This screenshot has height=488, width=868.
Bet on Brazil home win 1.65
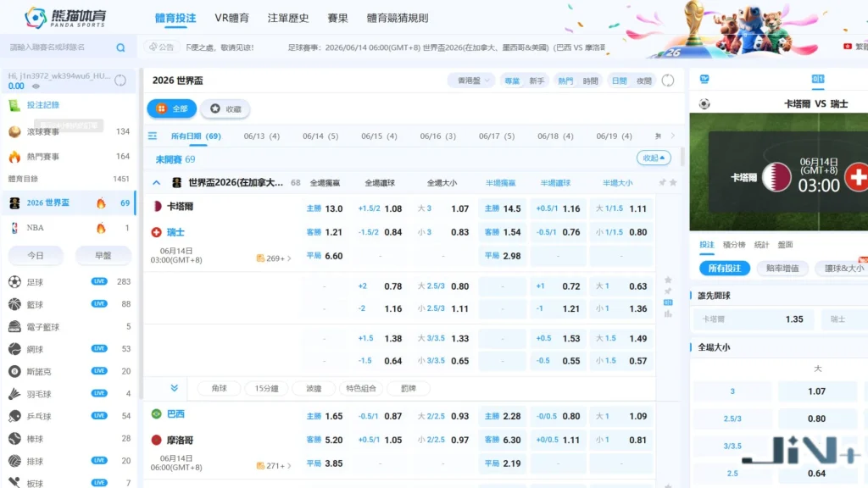tap(325, 416)
